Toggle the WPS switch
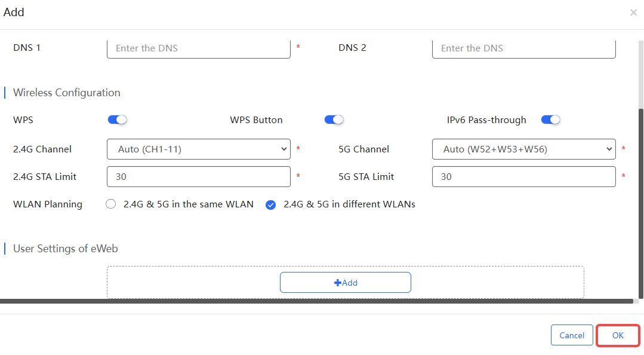The image size is (644, 355). click(x=118, y=120)
